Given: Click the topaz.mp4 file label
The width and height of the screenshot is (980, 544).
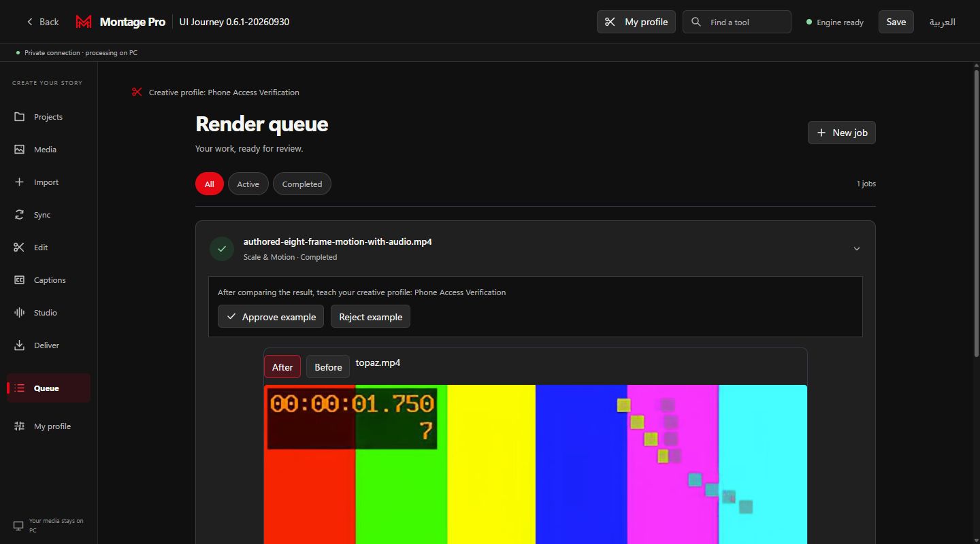Looking at the screenshot, I should pos(378,362).
